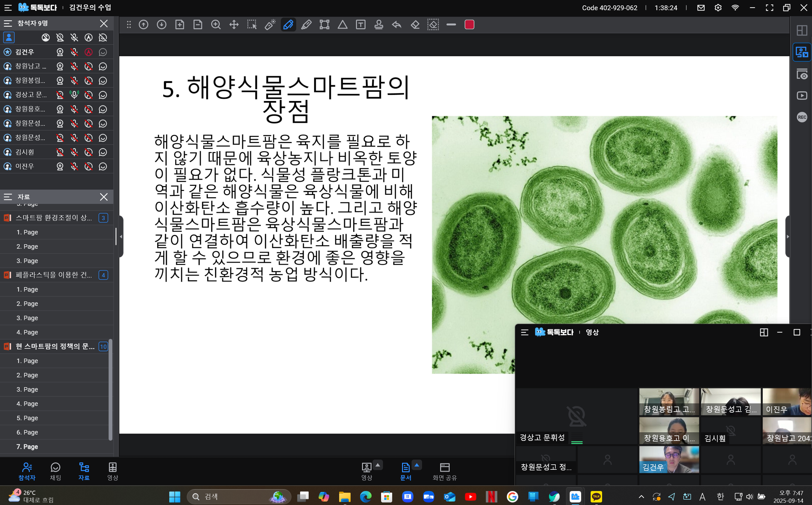Open 5. Page of 현 스마트팜 document
Screen dimensions: 812x505
pos(27,418)
